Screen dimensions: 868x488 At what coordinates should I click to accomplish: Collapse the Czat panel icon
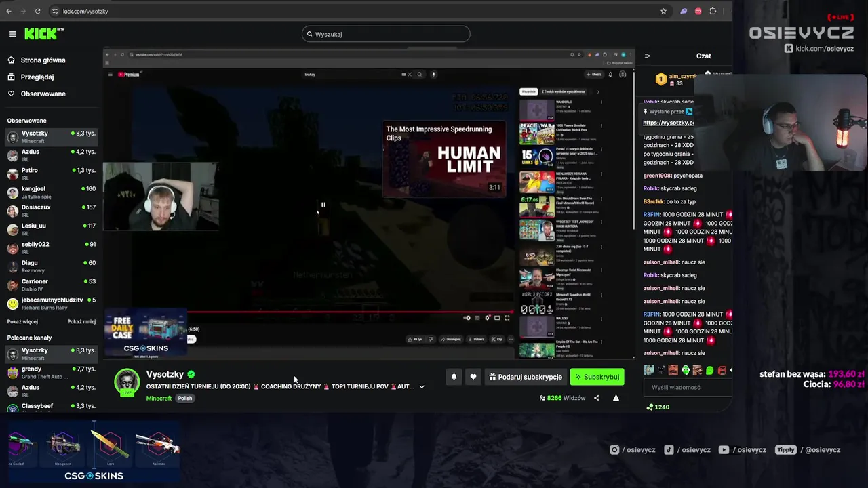(x=647, y=56)
